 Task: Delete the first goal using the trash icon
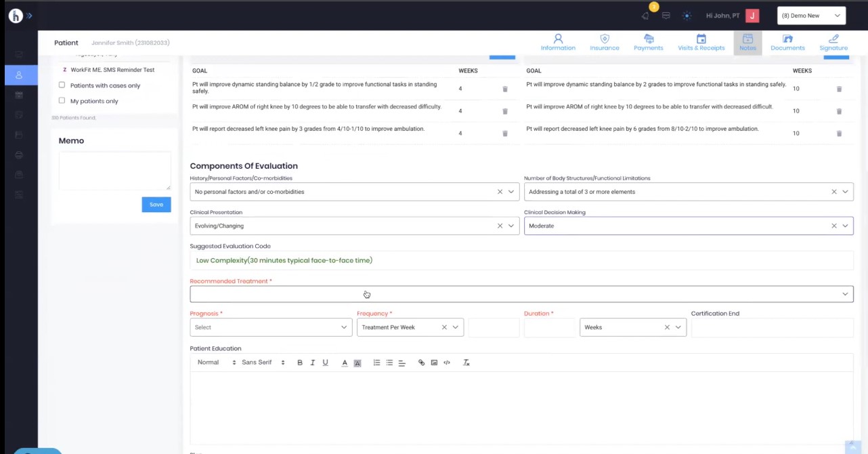coord(504,88)
